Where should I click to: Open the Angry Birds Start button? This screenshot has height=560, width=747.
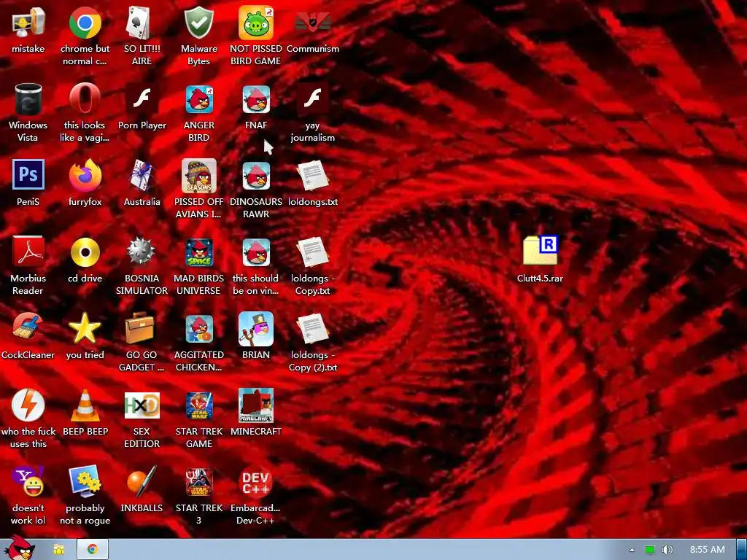[20, 548]
